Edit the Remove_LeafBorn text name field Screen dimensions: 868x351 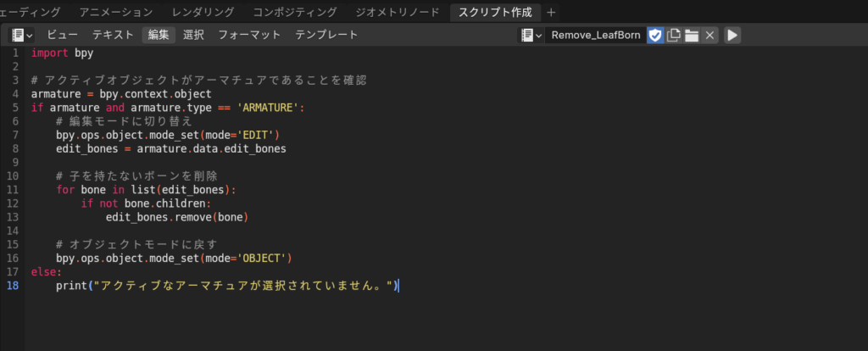pyautogui.click(x=596, y=36)
